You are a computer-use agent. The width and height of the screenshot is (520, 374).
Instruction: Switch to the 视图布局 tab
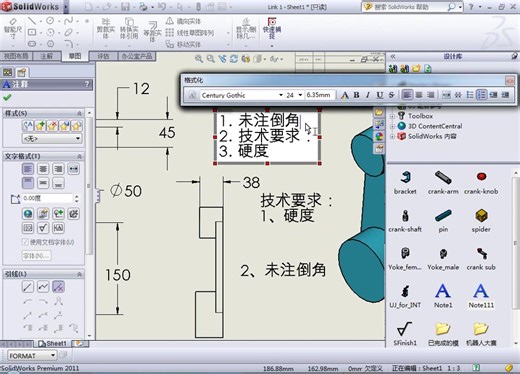click(x=16, y=56)
